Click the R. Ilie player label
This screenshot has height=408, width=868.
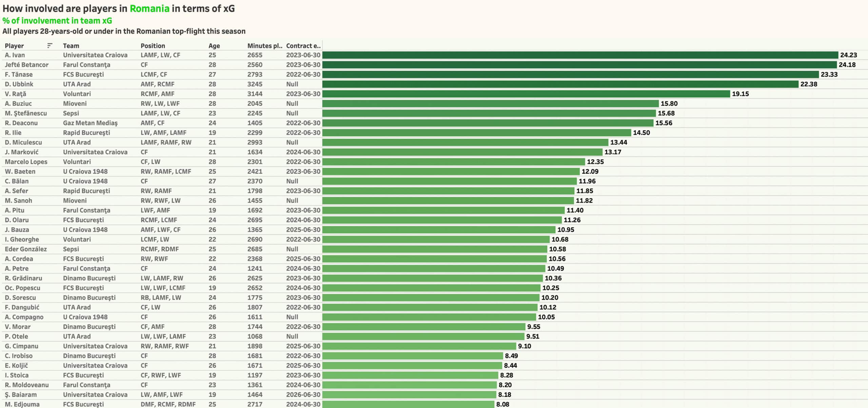tap(13, 133)
